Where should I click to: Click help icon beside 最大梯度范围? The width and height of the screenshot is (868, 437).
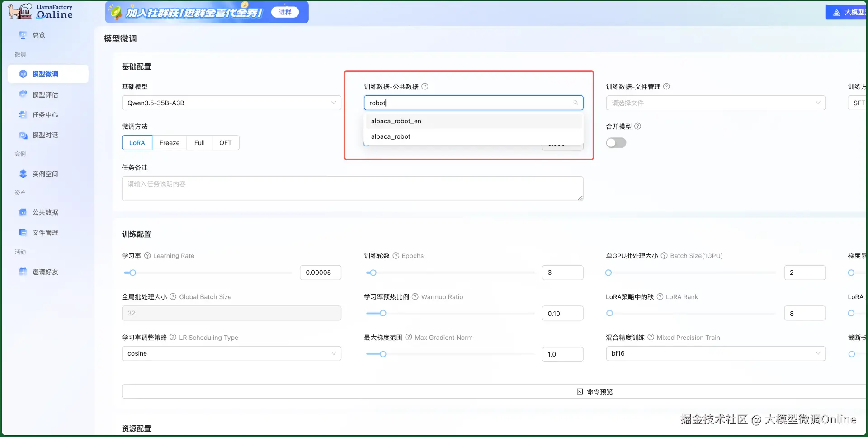409,338
